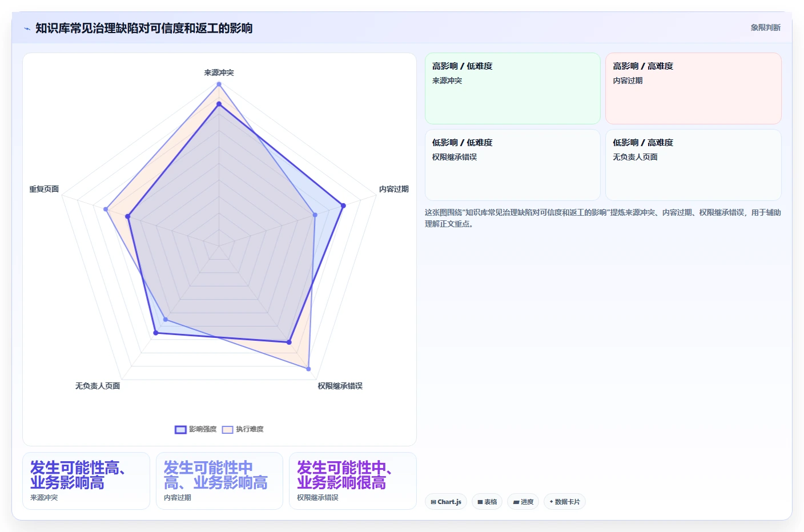Viewport: 804px width, 532px height.
Task: Select the 高影响 / 高难度 quadrant card
Action: point(693,88)
